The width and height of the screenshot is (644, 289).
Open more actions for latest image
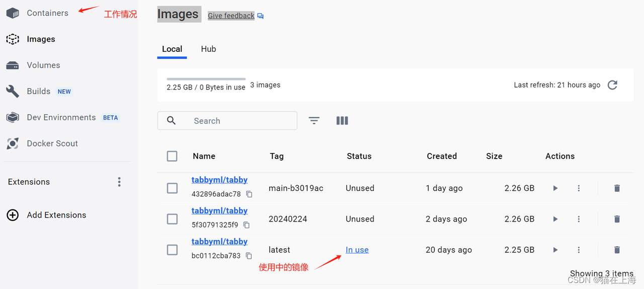coord(579,250)
